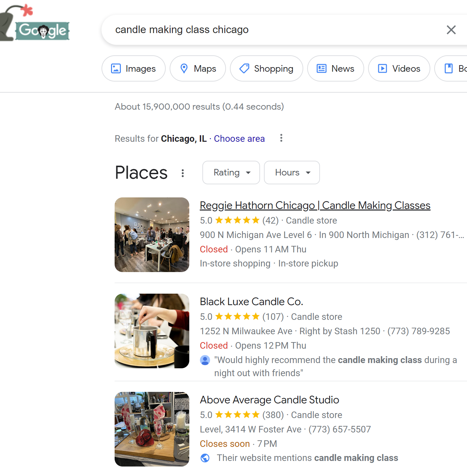Viewport: 467px width, 476px height.
Task: Click the Closed · Opens 11 AM Thu status
Action: click(x=253, y=249)
